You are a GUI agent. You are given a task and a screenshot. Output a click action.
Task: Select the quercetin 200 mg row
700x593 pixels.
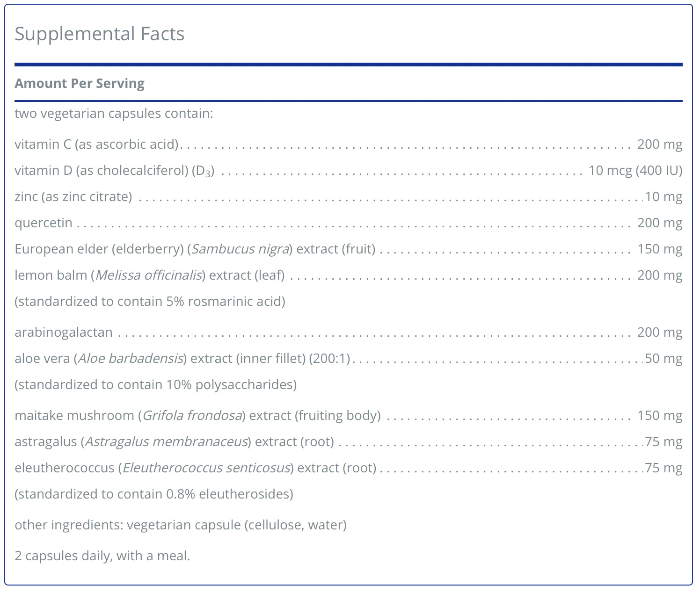click(349, 223)
